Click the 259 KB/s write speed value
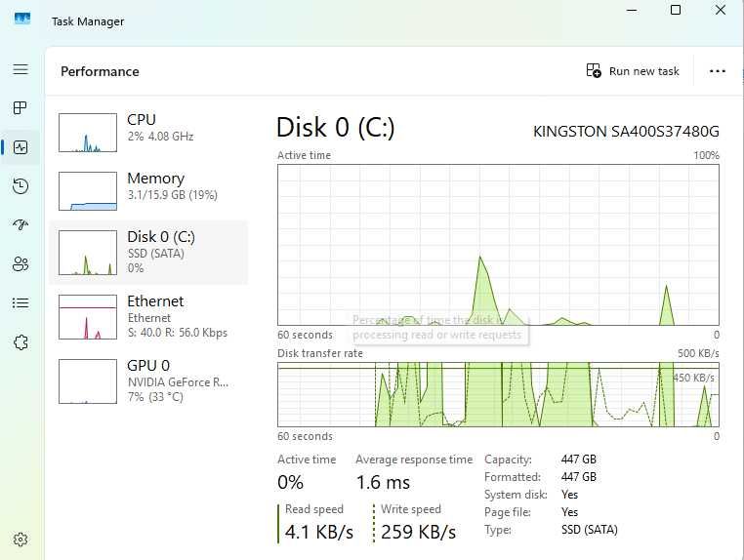Viewport: 744px width, 560px height. 418,532
